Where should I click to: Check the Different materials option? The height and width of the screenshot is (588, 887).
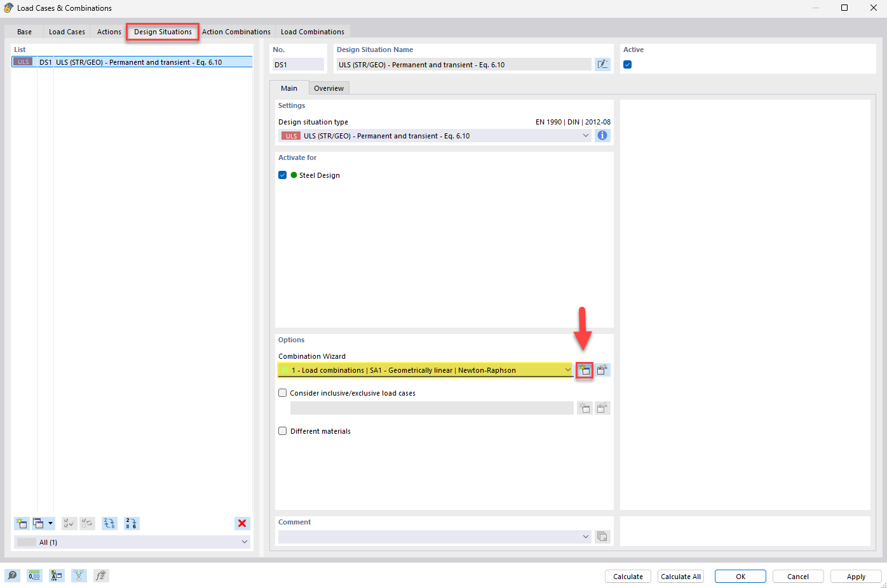282,431
